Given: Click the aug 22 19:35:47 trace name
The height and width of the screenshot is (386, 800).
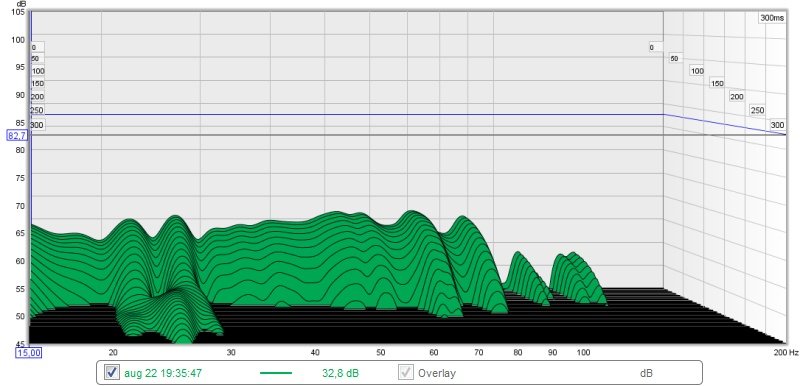Looking at the screenshot, I should 163,373.
